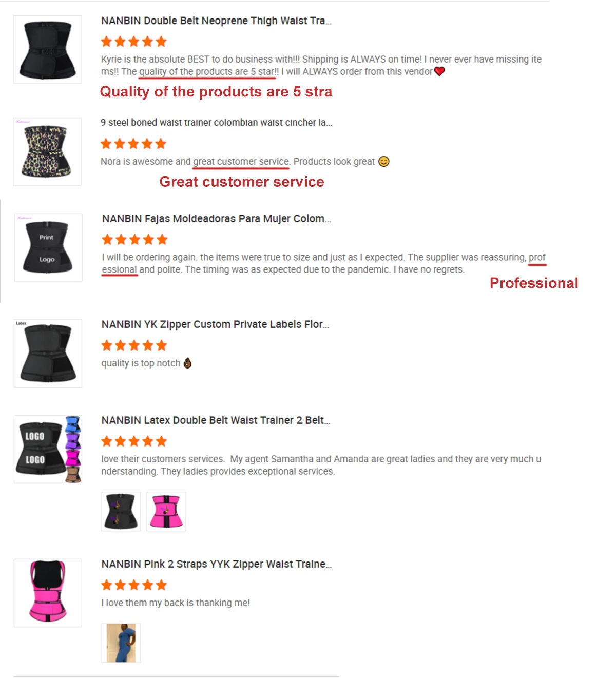Screen dimensions: 616x678
Task: Click the Print Logo waist trainer thumbnail
Action: 48,247
